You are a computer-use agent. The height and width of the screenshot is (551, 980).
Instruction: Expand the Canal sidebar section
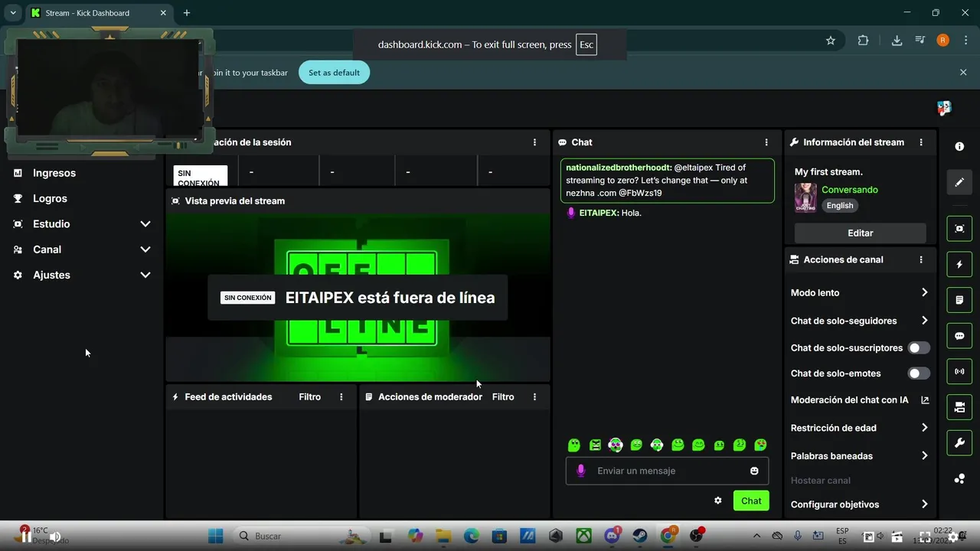81,249
